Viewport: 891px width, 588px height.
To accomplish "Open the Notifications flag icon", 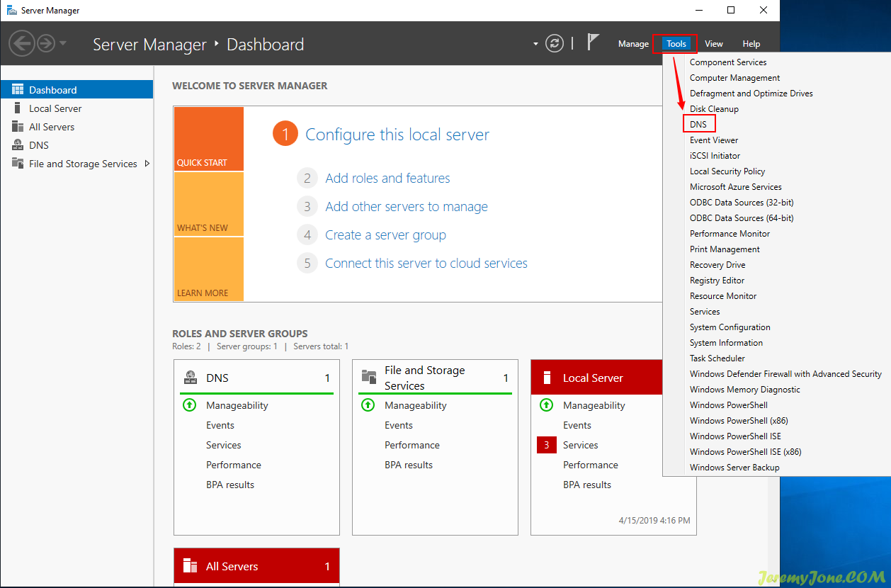I will pyautogui.click(x=593, y=43).
